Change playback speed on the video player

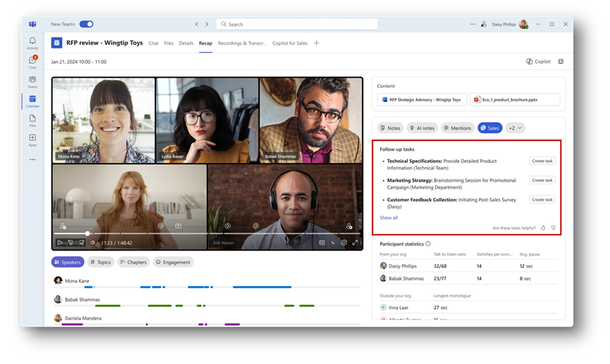(x=333, y=242)
